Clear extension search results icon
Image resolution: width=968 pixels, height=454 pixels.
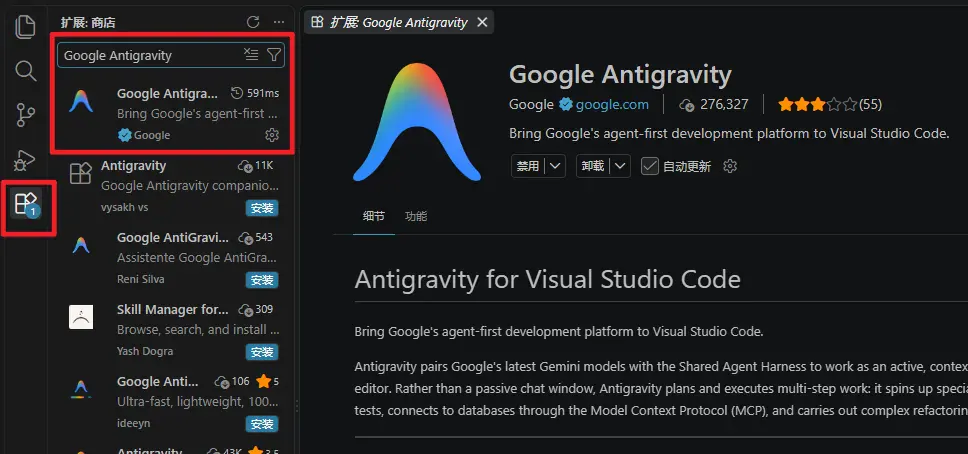tap(251, 55)
